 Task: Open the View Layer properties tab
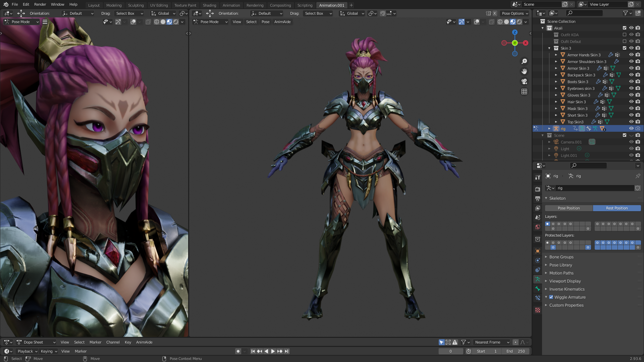(x=538, y=208)
